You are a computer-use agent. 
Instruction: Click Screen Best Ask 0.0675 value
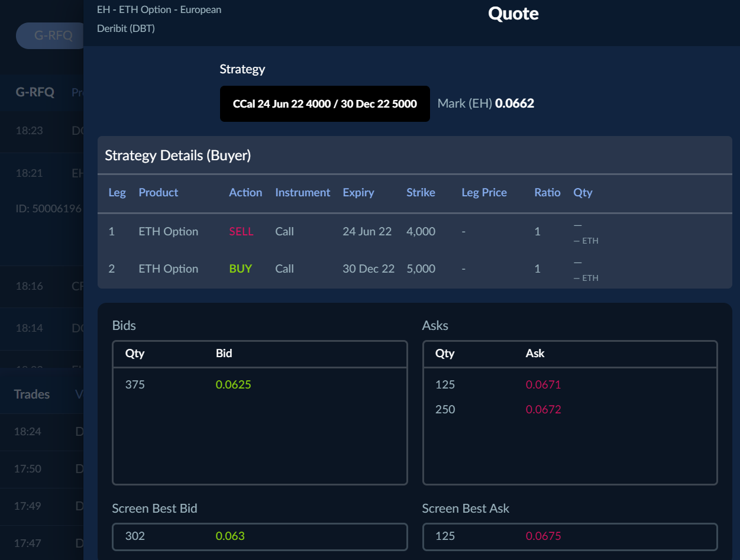coord(543,536)
